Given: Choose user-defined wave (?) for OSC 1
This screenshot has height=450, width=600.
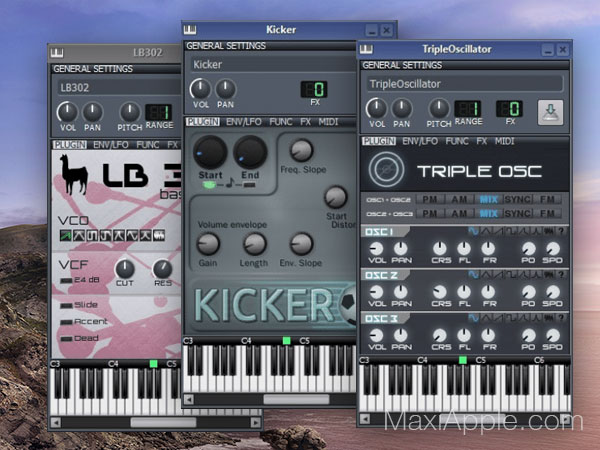Looking at the screenshot, I should point(561,231).
